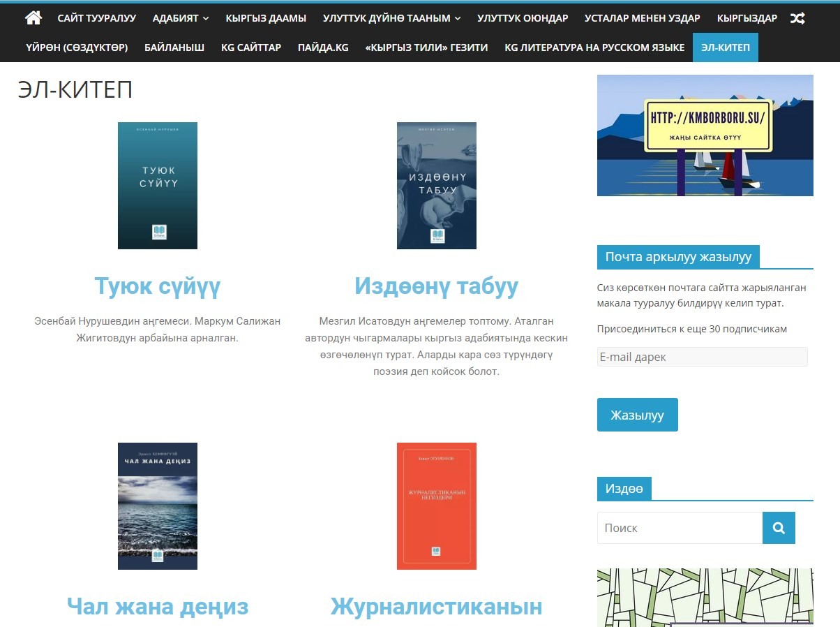Open the red Журналистиканын негиздери book cover

click(x=437, y=506)
